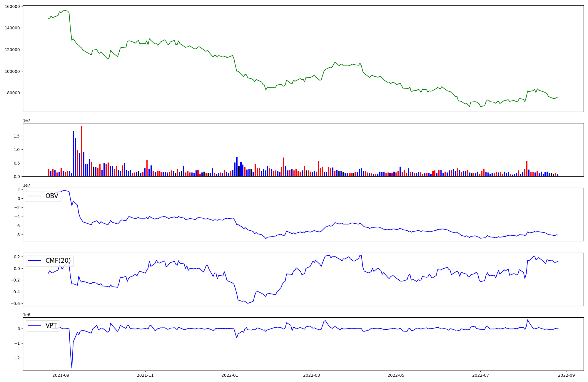Click the OBV legend label
The width and height of the screenshot is (588, 382).
coord(52,196)
